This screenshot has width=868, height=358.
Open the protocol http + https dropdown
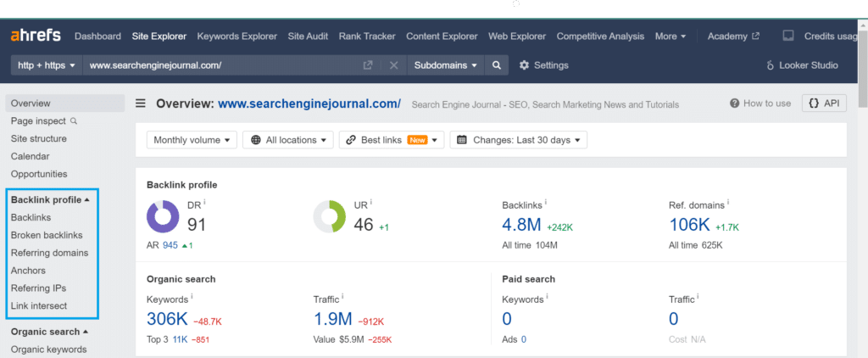tap(47, 64)
